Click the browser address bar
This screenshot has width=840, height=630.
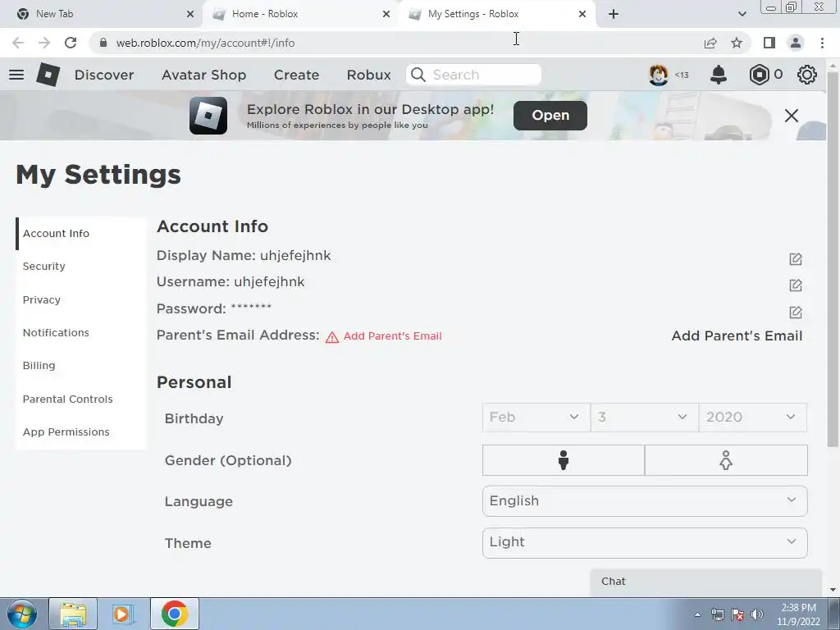click(396, 43)
